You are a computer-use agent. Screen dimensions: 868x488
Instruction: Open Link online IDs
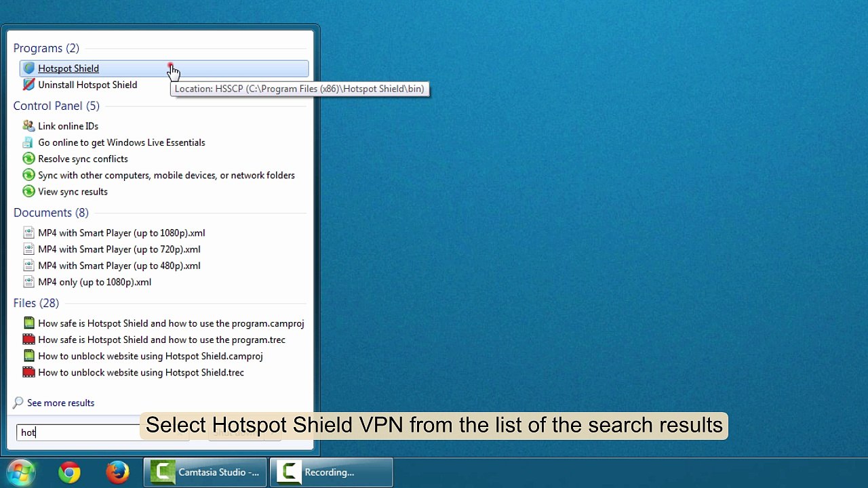coord(68,126)
